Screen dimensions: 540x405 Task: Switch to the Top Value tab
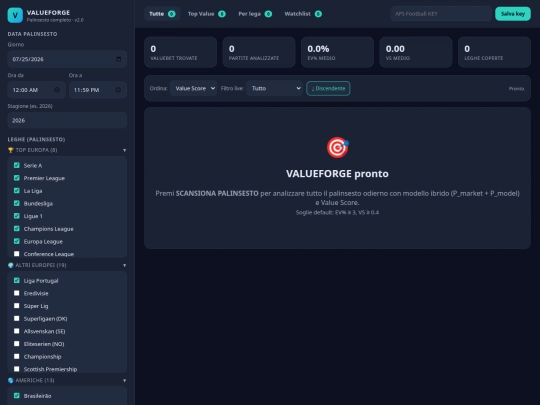click(207, 14)
